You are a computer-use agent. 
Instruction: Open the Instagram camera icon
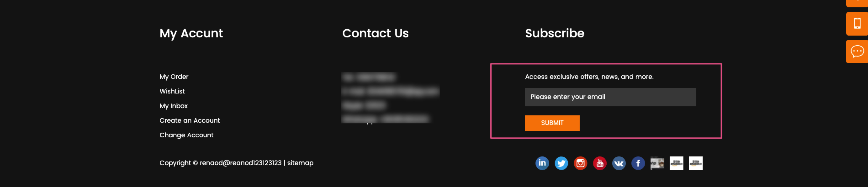[x=580, y=163]
